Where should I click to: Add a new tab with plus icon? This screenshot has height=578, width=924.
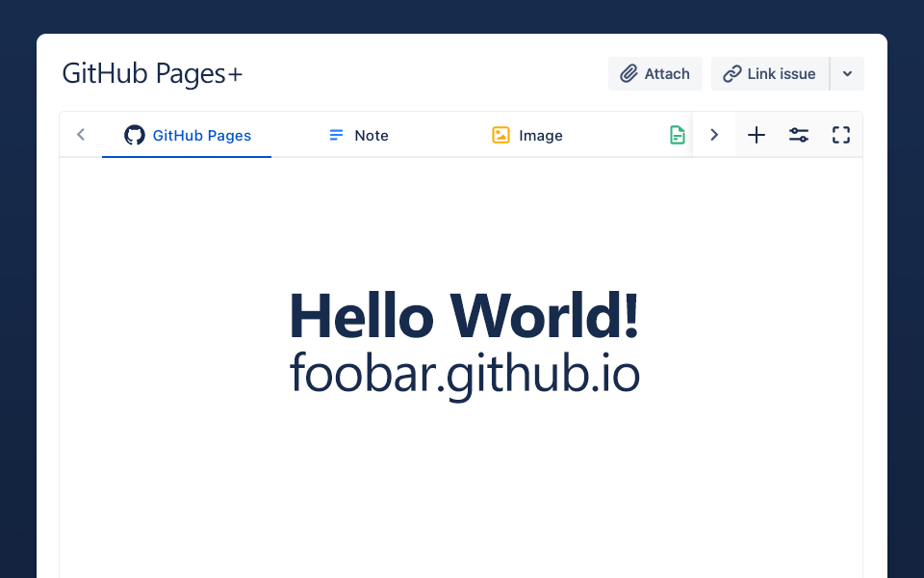point(757,135)
